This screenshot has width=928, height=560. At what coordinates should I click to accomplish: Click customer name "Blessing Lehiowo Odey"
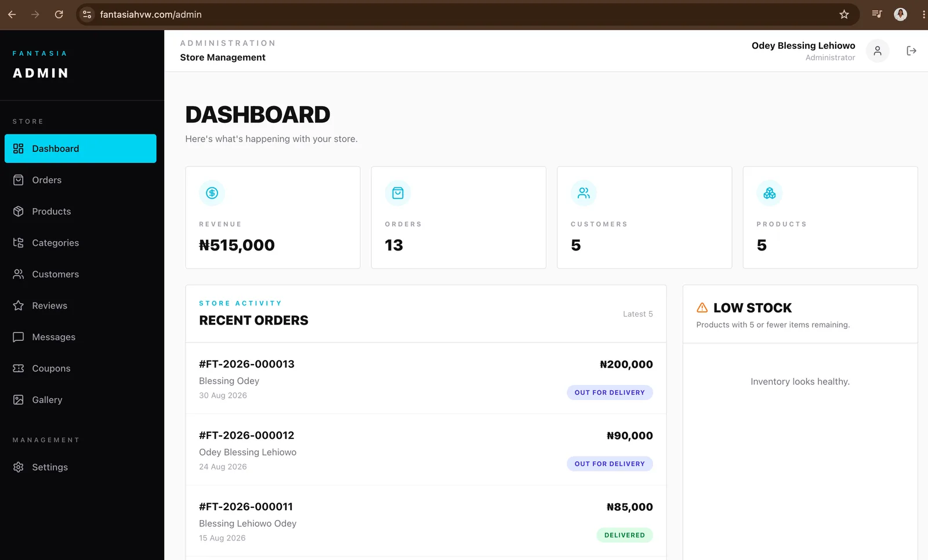click(x=248, y=523)
